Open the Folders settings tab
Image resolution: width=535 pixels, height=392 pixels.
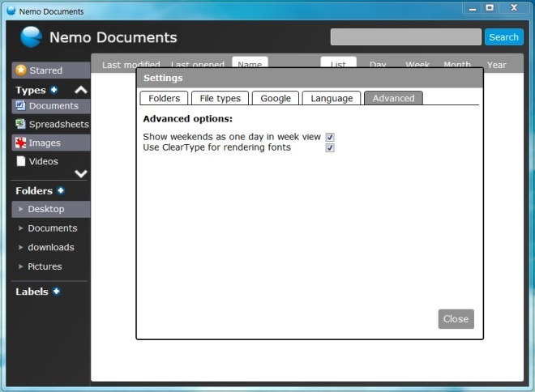[x=164, y=98]
